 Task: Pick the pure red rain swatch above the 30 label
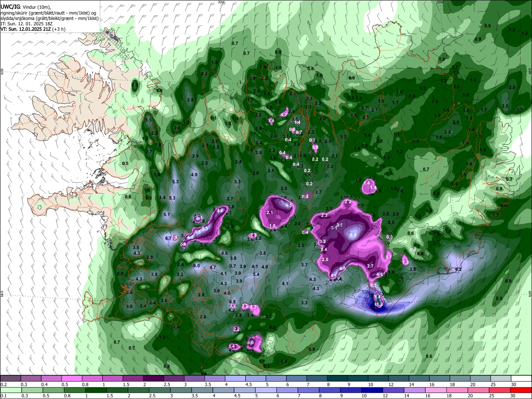coord(520,390)
